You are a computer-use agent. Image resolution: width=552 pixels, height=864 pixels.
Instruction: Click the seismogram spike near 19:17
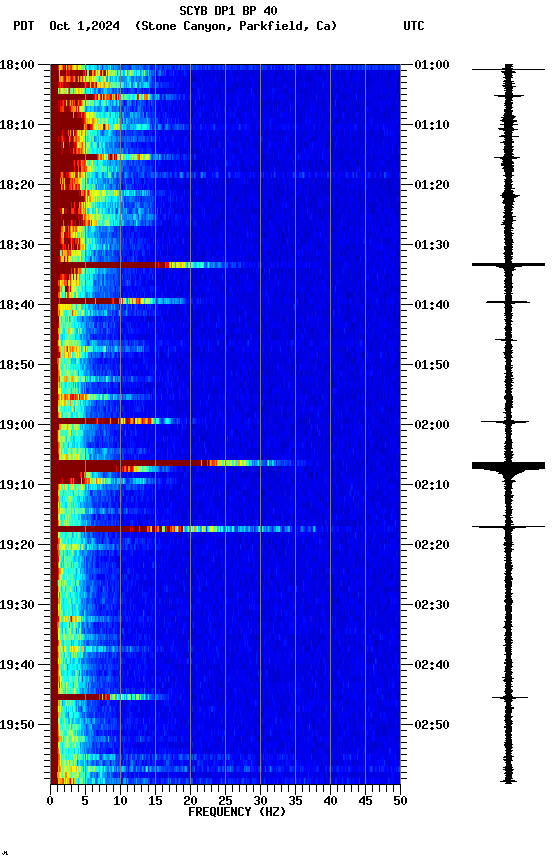click(x=508, y=527)
